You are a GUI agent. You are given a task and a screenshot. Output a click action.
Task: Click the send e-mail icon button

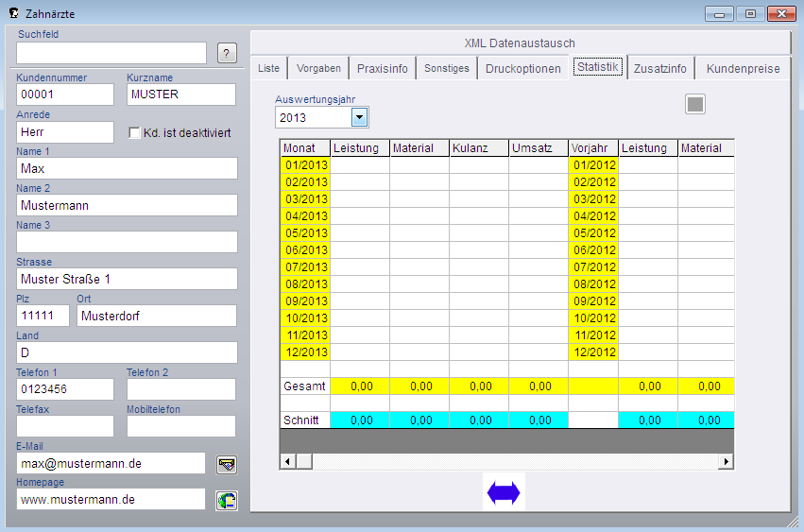coord(226,464)
